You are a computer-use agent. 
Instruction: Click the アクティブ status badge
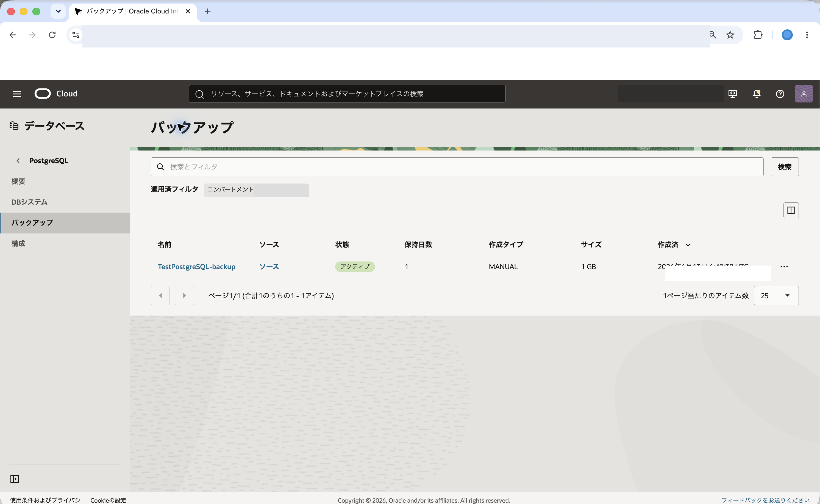355,267
